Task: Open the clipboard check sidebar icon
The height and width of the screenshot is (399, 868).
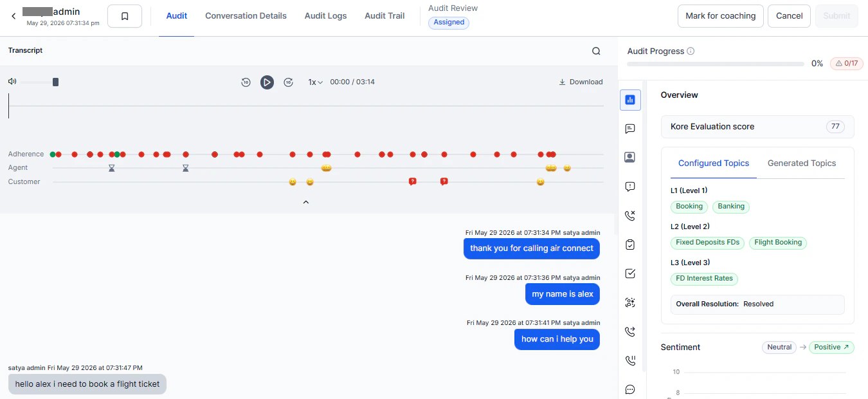Action: click(x=630, y=245)
